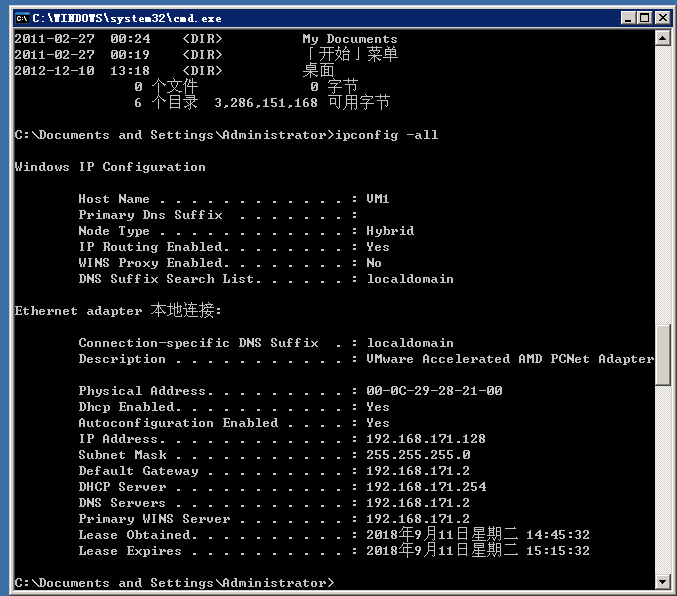Viewport: 677px width, 596px height.
Task: Click the scrollbar down arrow
Action: point(662,581)
